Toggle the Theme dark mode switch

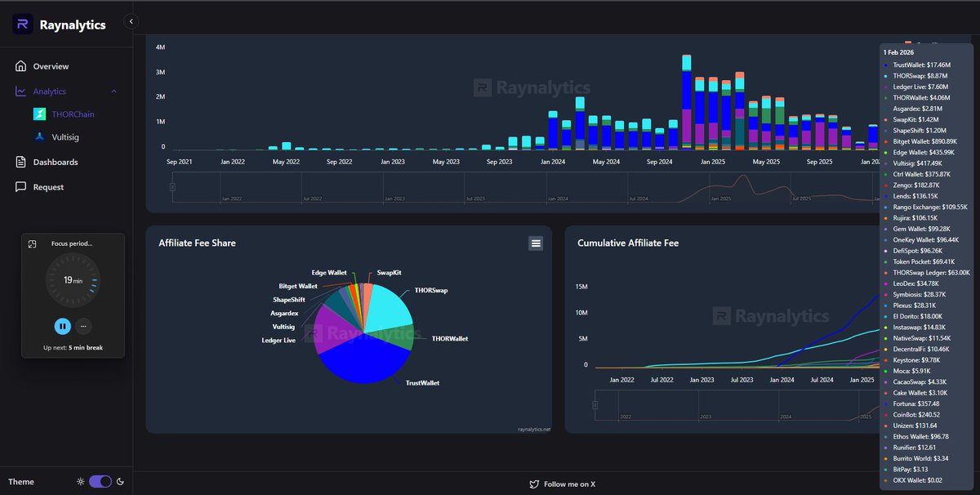click(x=100, y=481)
